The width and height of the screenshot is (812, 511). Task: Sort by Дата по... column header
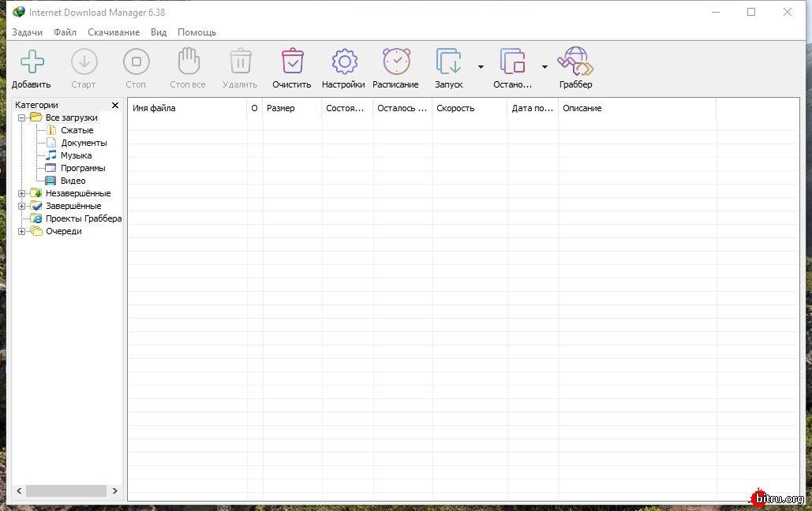533,108
